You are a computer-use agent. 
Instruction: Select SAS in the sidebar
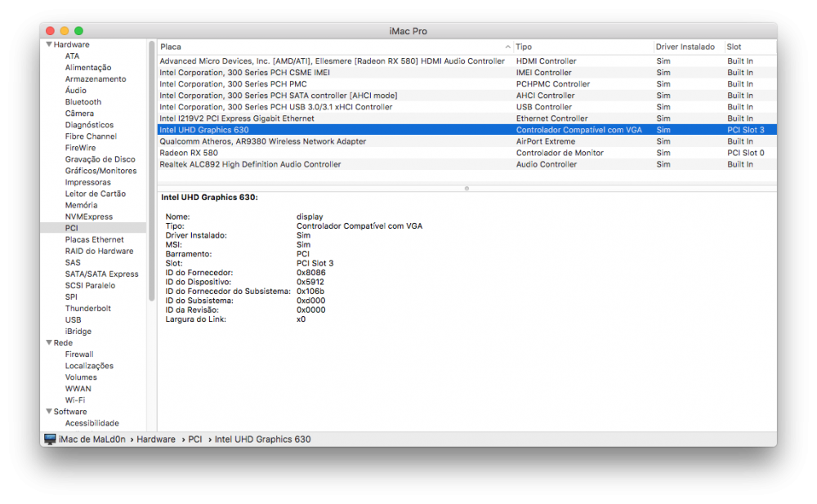(73, 262)
